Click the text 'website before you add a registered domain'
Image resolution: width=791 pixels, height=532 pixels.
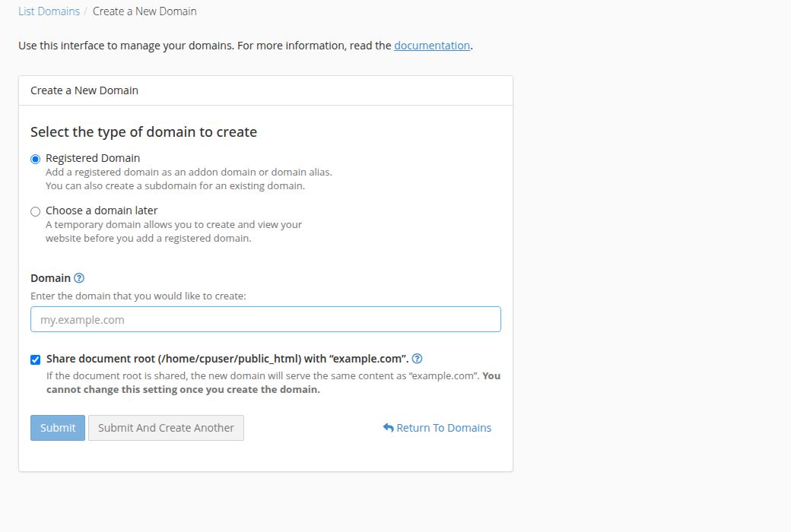(x=148, y=238)
